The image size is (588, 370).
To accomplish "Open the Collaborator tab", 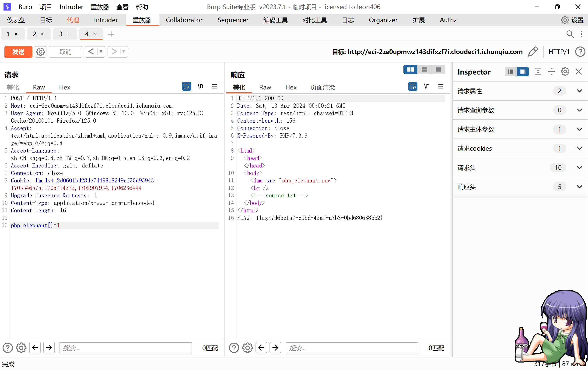I will pos(184,20).
